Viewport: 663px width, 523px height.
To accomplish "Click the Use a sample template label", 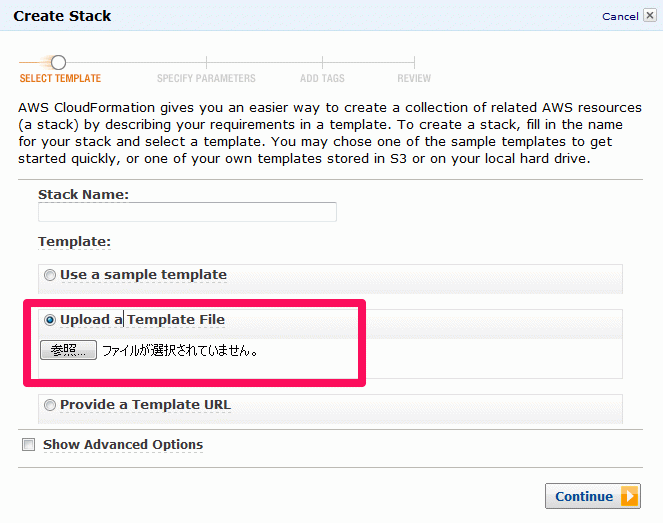I will coord(143,275).
